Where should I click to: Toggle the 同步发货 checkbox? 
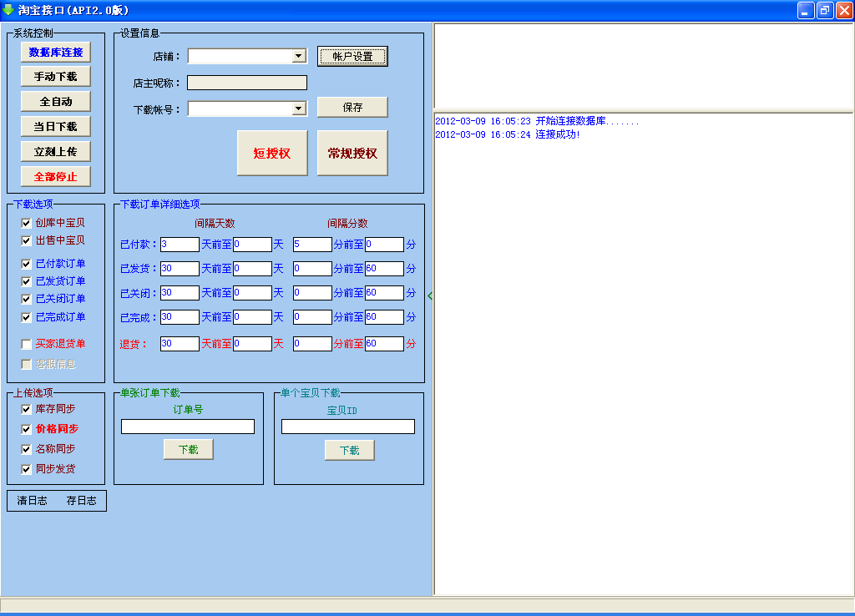(26, 469)
